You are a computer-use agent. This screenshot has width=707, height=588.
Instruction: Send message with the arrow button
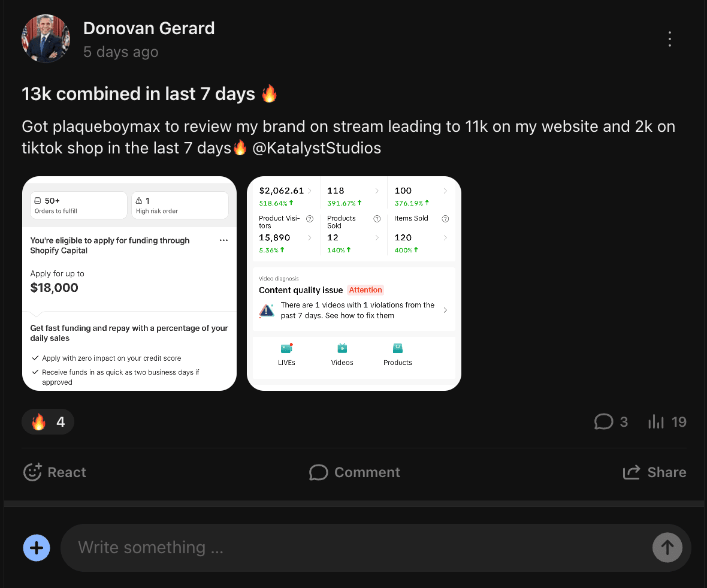tap(667, 547)
